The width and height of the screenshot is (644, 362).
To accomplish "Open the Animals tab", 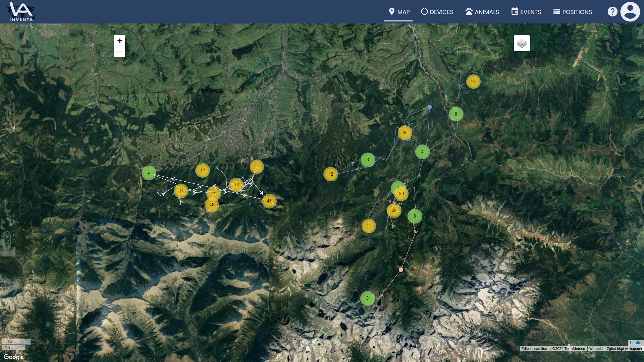I will [482, 12].
